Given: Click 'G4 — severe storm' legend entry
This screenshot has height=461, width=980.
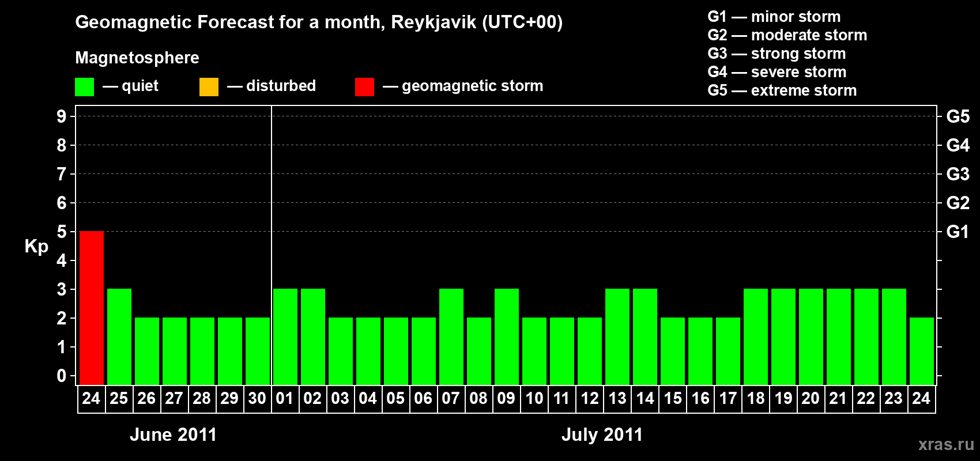Looking at the screenshot, I should coord(777,72).
